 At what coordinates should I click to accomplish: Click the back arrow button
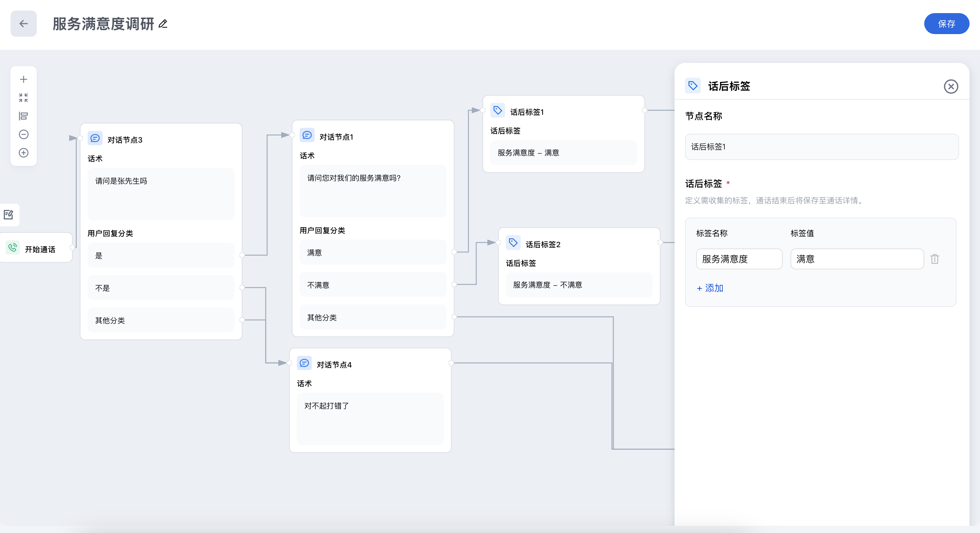point(24,24)
